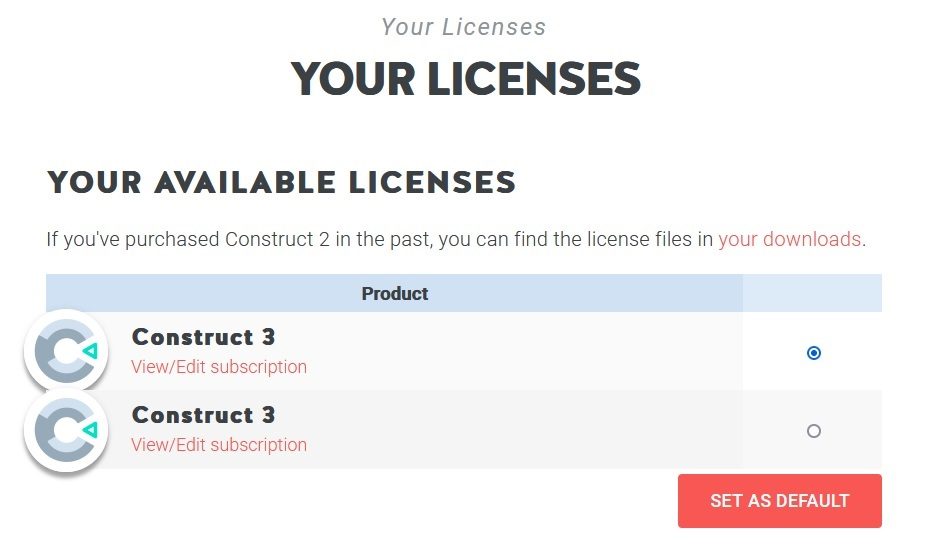Follow the 'your downloads' link
This screenshot has height=552, width=952.
point(789,239)
